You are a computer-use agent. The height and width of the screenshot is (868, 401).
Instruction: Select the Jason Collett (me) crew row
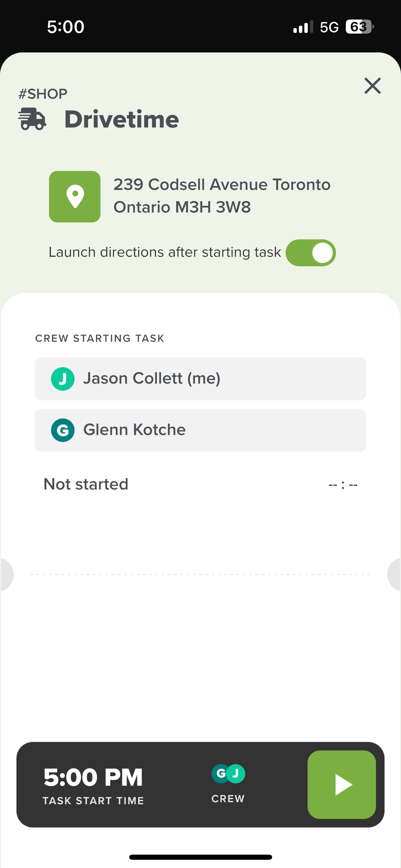[200, 379]
